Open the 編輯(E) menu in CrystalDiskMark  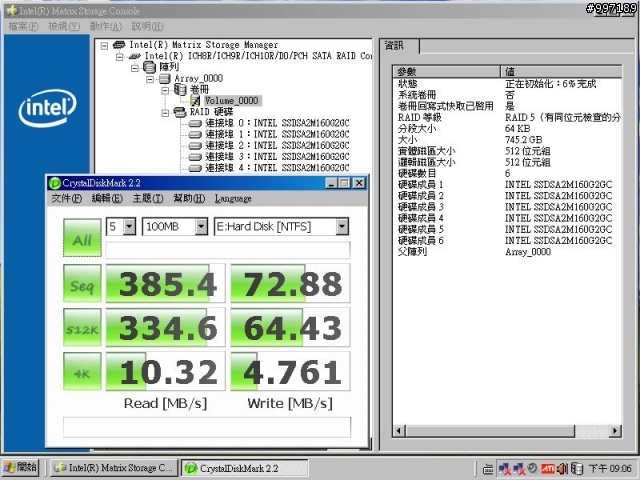107,199
